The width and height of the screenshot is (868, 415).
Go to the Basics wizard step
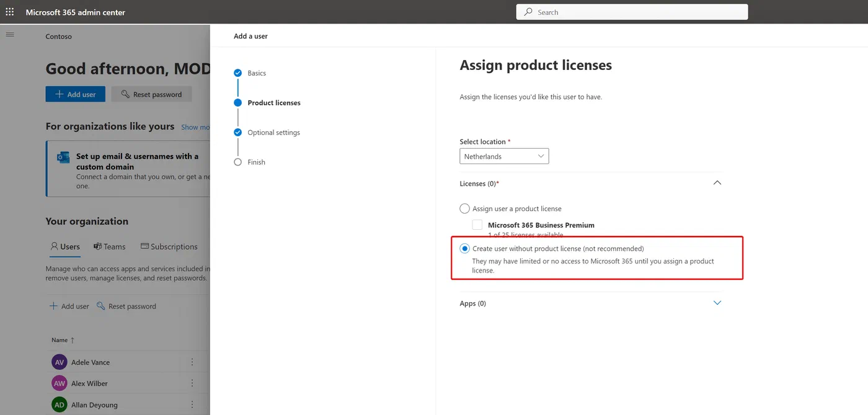(x=257, y=73)
